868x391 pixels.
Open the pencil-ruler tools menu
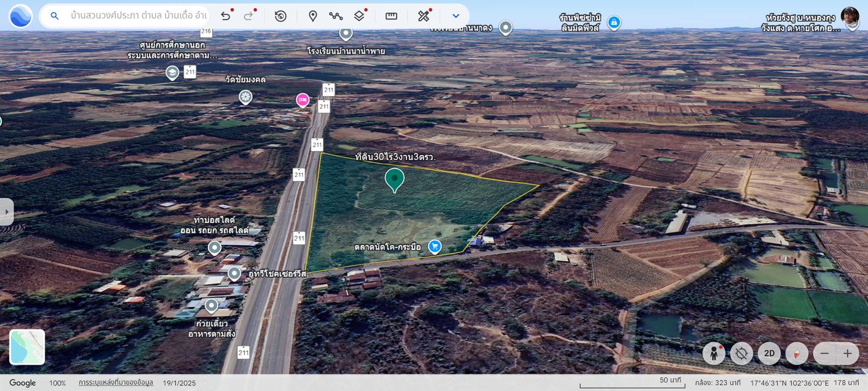pos(424,16)
